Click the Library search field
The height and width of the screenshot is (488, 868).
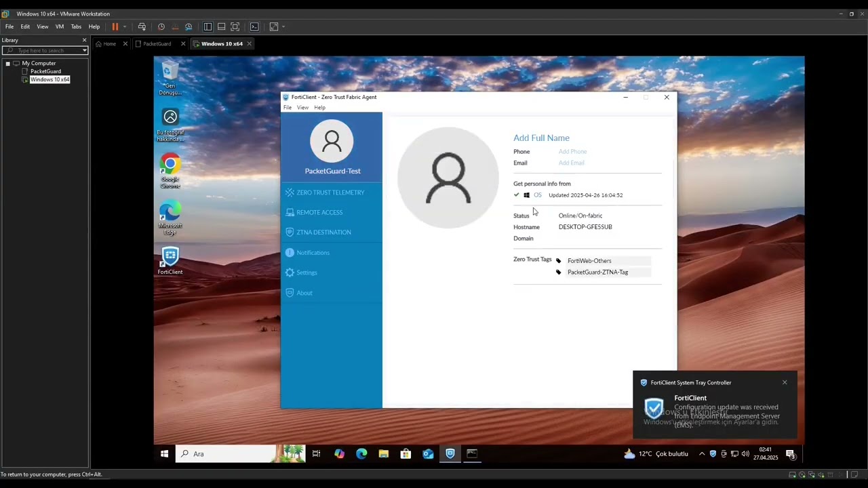click(x=45, y=50)
